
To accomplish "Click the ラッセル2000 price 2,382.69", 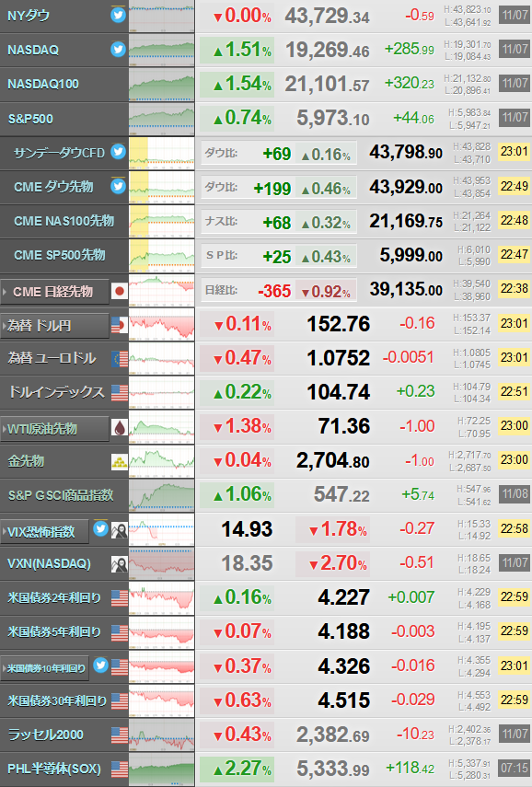I will pyautogui.click(x=333, y=735).
